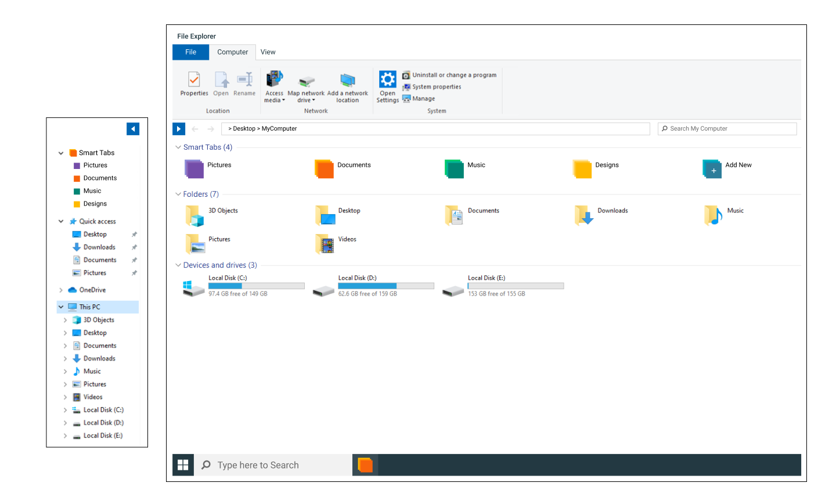Image resolution: width=836 pixels, height=504 pixels.
Task: Switch to the File tab
Action: coord(190,52)
